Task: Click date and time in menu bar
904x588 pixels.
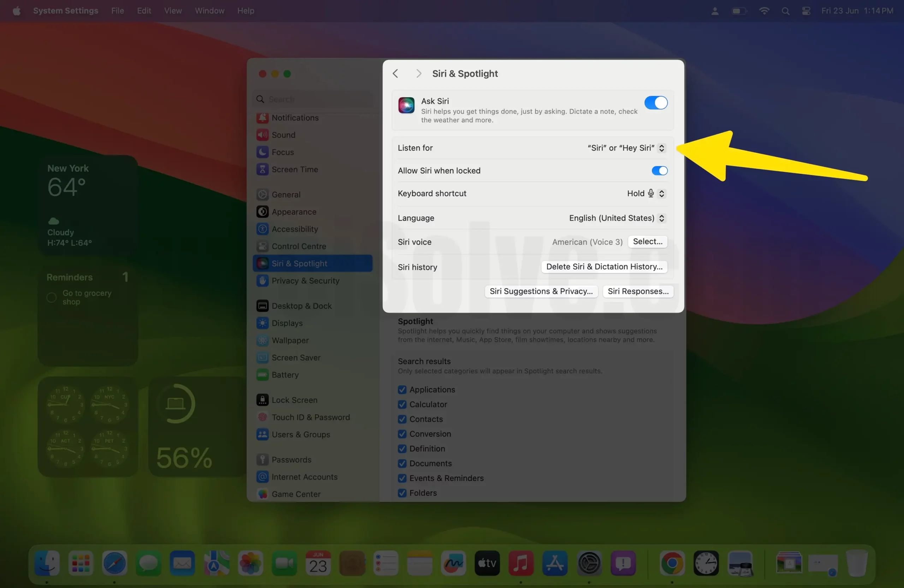Action: point(857,11)
